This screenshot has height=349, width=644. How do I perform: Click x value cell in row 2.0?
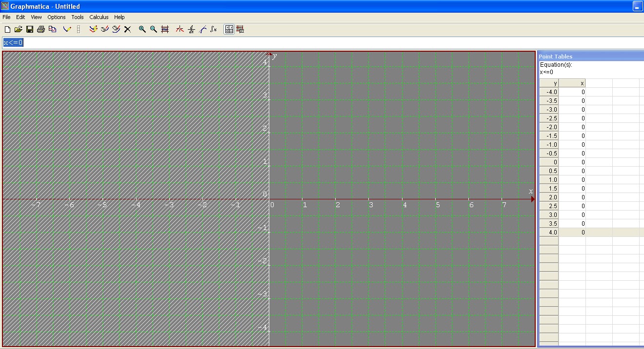coord(572,197)
